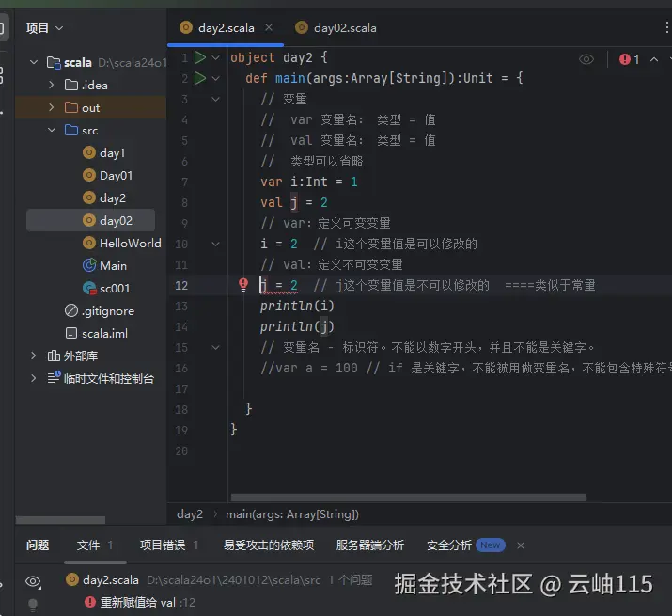672x616 pixels.
Task: Open the 问题 panel tab
Action: (x=38, y=545)
